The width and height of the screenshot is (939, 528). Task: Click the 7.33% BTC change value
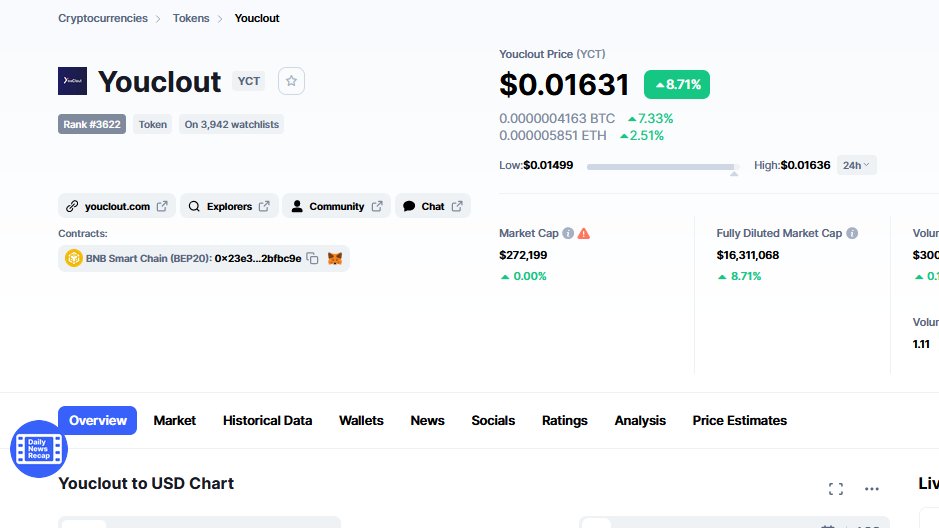[650, 119]
